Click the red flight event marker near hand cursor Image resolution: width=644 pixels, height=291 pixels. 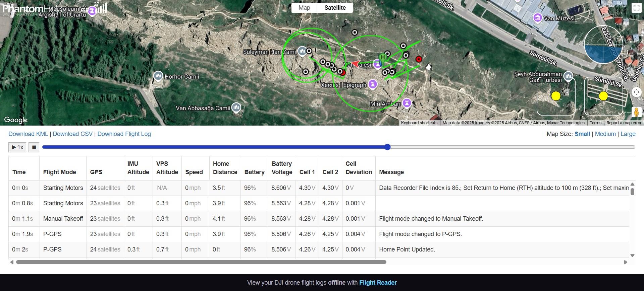click(x=419, y=59)
